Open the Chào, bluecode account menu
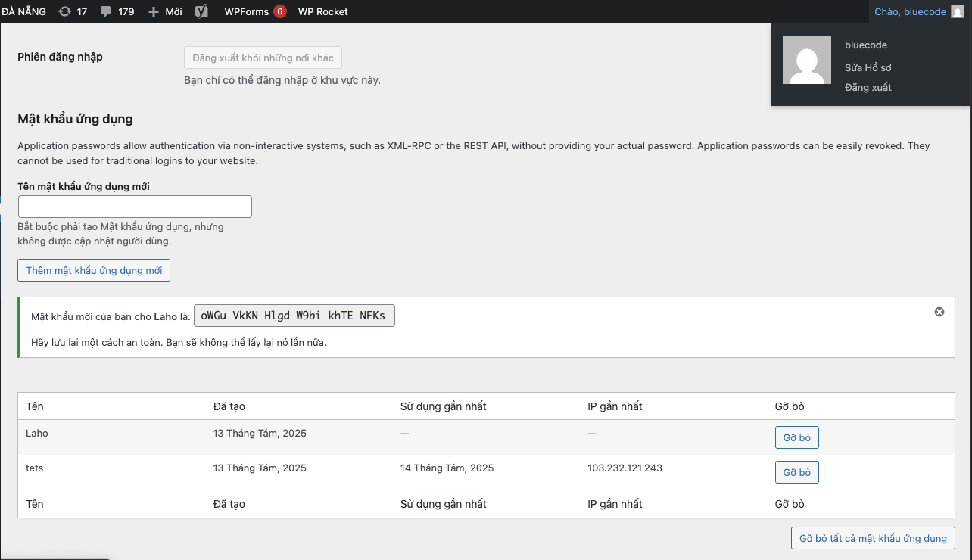This screenshot has height=560, width=972. pyautogui.click(x=919, y=11)
